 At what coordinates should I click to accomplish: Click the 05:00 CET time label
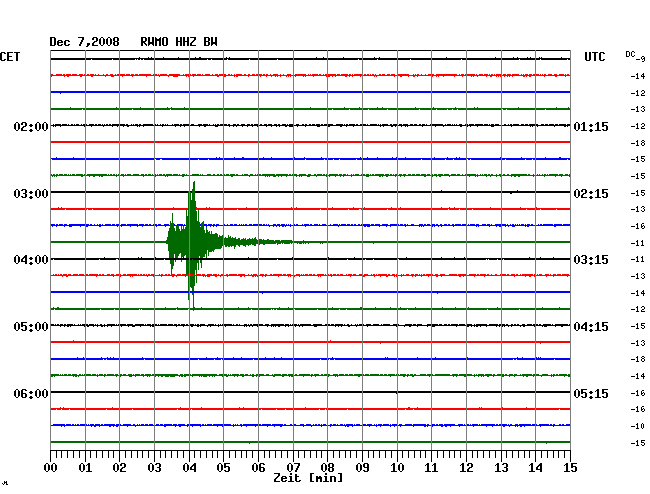point(31,327)
